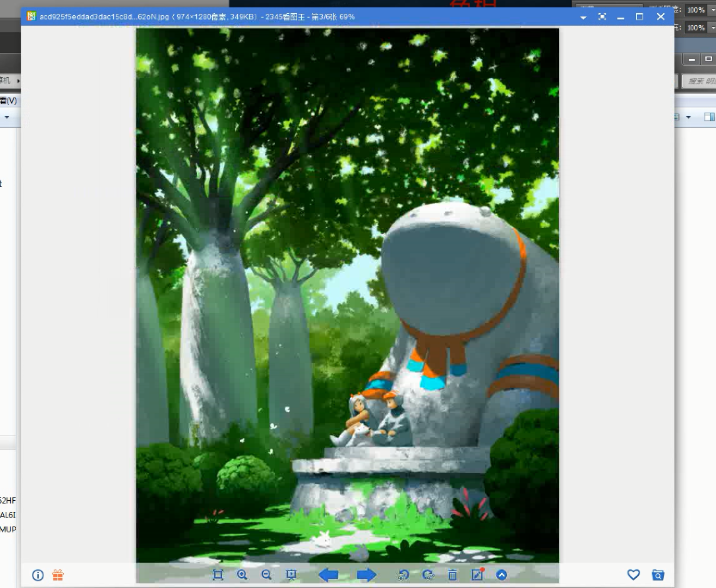Go to previous image with left arrow
Viewport: 716px width, 588px height.
coord(328,575)
